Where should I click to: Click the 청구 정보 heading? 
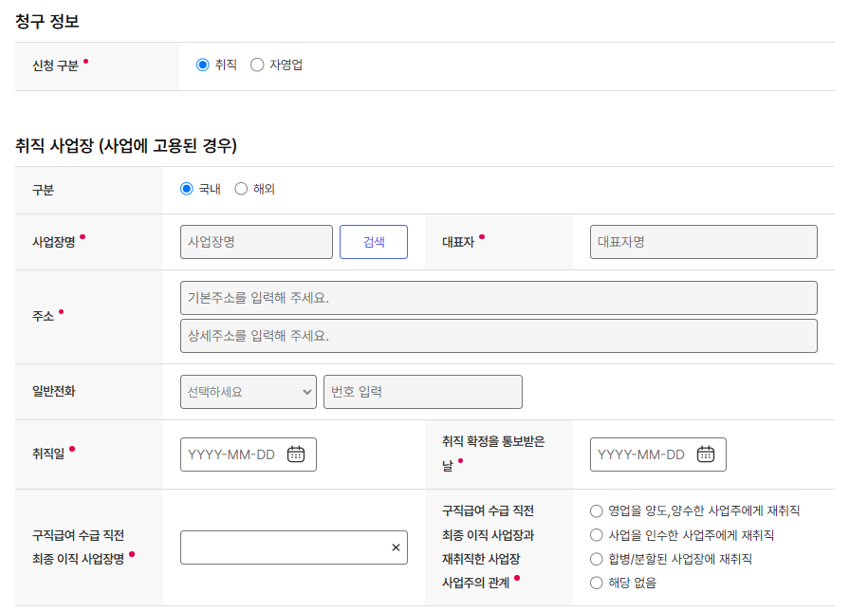47,22
